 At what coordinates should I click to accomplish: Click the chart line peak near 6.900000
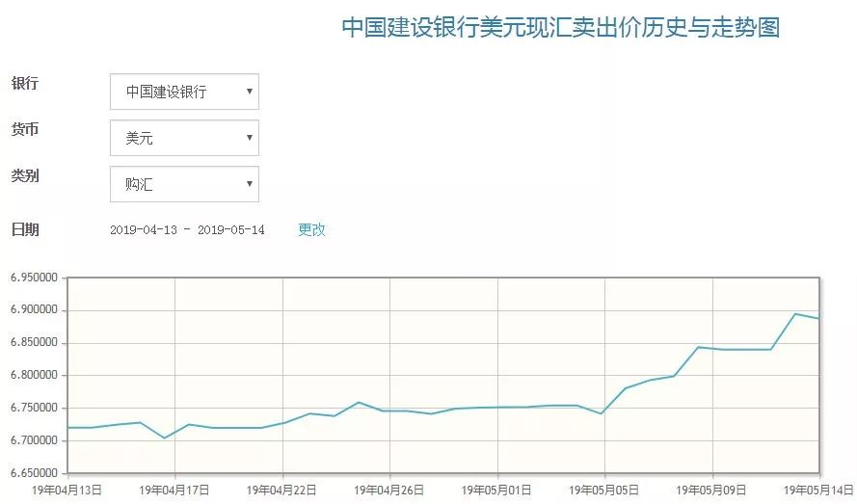tap(795, 314)
